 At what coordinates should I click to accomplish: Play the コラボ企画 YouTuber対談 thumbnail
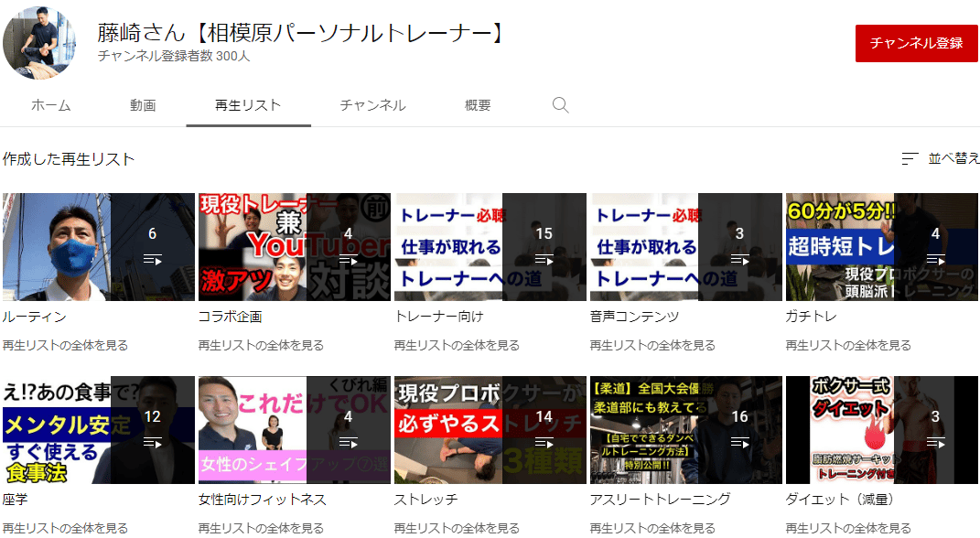click(295, 247)
